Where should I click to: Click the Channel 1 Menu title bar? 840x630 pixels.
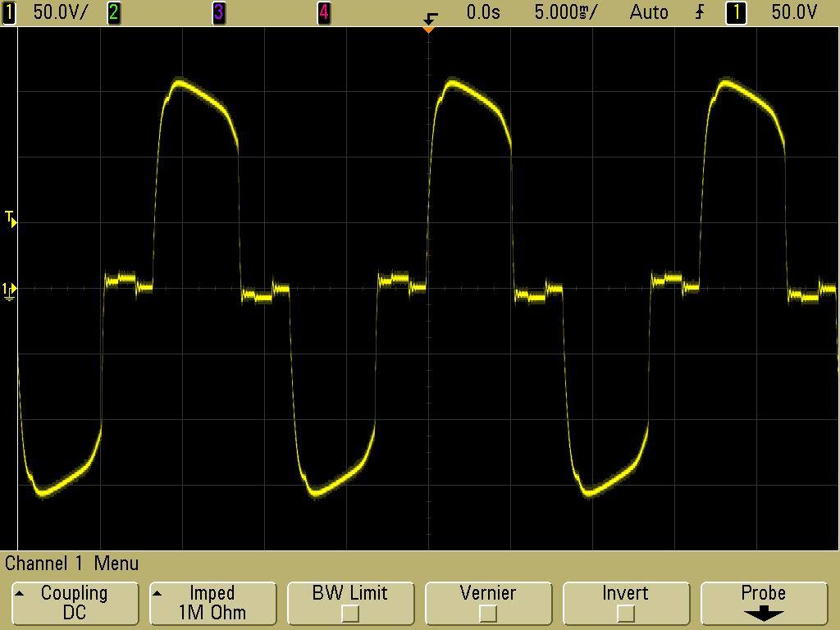tap(74, 564)
